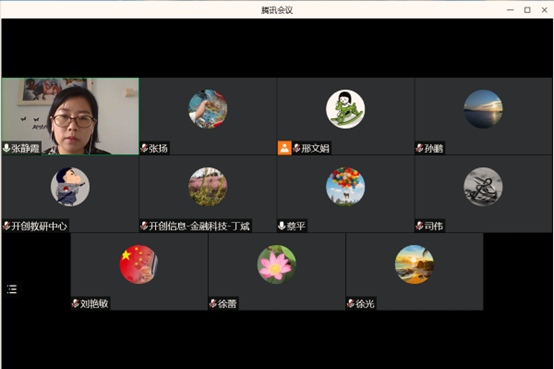Image resolution: width=554 pixels, height=369 pixels.
Task: Click 邢文娟's rocking horse cartoon avatar
Action: [x=346, y=109]
